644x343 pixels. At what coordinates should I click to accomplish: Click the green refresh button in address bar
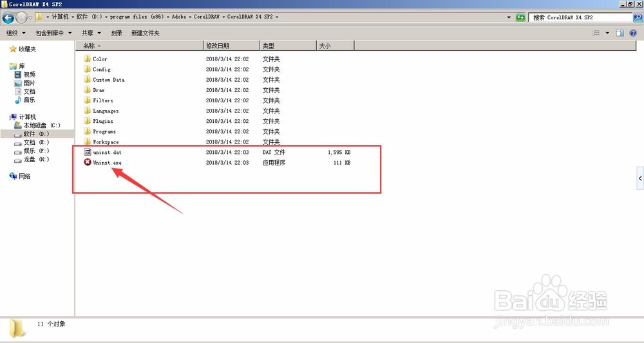520,17
